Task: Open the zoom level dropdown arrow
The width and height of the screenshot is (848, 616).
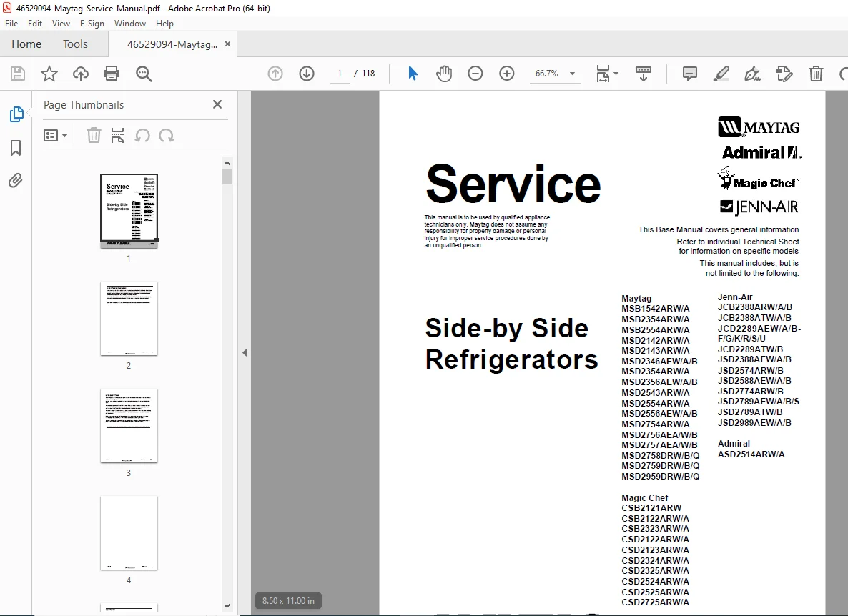Action: (572, 74)
